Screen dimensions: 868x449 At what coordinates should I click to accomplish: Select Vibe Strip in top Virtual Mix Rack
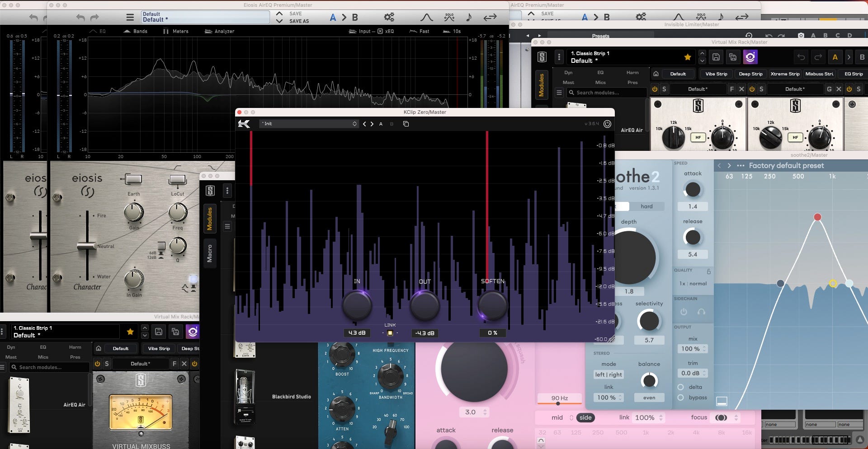[716, 74]
